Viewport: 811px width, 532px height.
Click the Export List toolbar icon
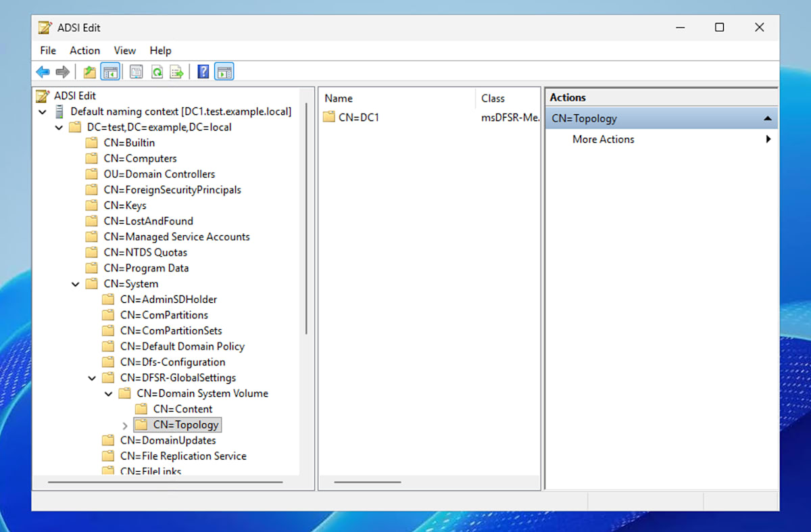[177, 72]
